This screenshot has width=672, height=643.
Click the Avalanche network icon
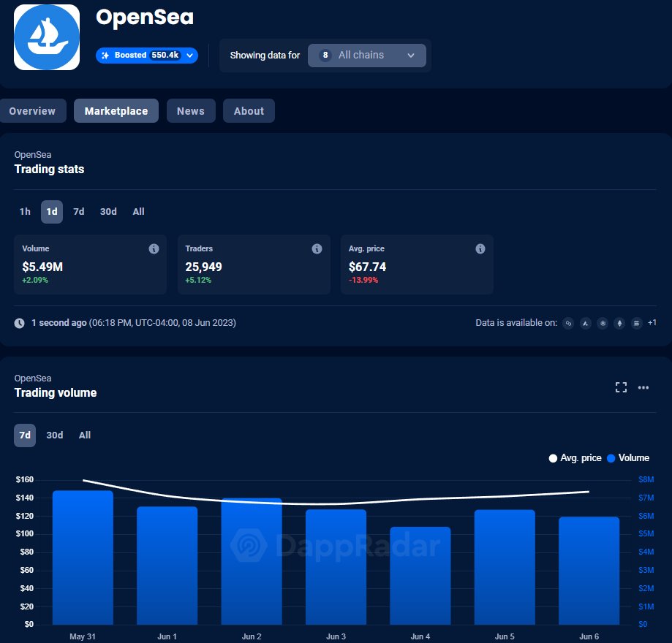586,323
